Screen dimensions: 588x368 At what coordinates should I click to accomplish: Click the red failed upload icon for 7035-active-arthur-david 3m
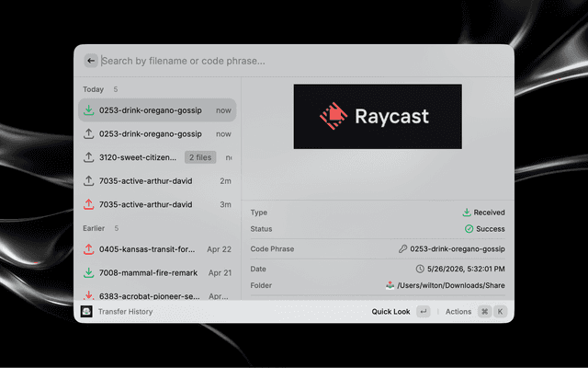point(88,204)
